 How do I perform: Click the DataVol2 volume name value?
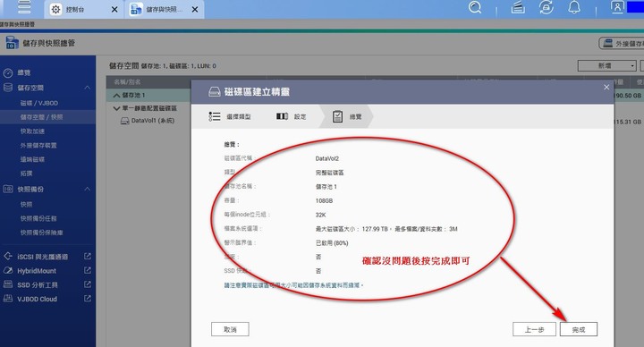327,158
